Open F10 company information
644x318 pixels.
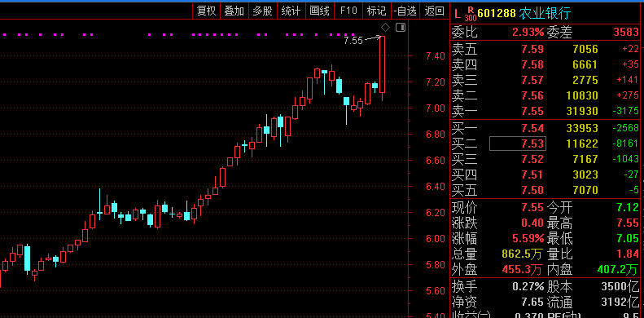point(348,11)
